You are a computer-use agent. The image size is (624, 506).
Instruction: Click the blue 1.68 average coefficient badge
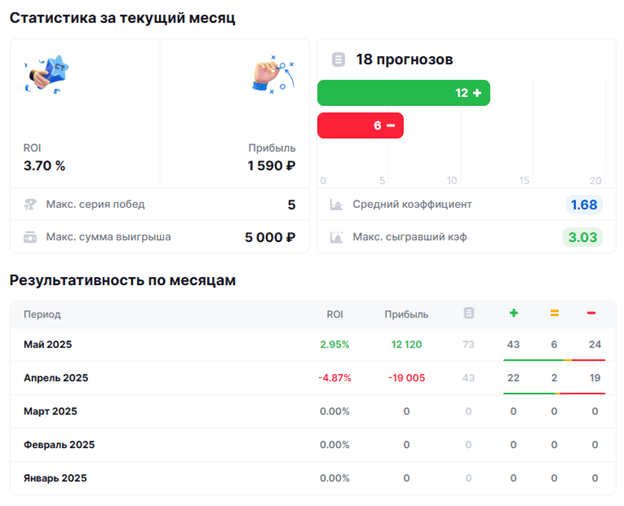click(x=584, y=205)
